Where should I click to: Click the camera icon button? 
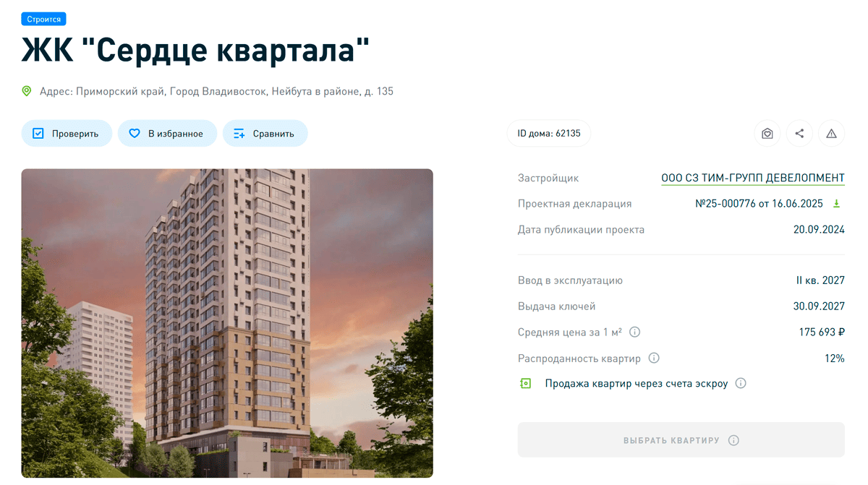click(x=767, y=134)
